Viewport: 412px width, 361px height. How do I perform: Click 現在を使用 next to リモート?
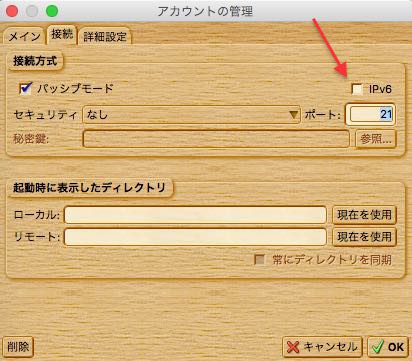pyautogui.click(x=364, y=237)
